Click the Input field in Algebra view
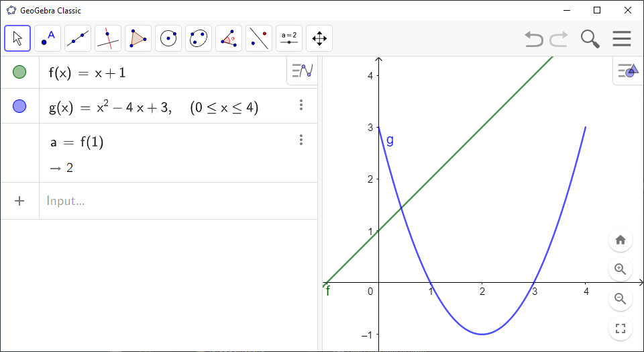The height and width of the screenshot is (352, 644). pyautogui.click(x=174, y=201)
